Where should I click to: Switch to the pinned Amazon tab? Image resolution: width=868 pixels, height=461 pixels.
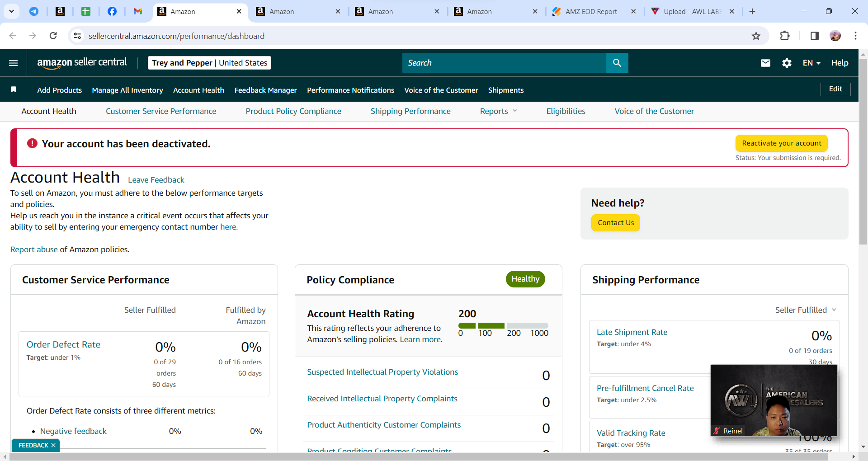pos(60,11)
